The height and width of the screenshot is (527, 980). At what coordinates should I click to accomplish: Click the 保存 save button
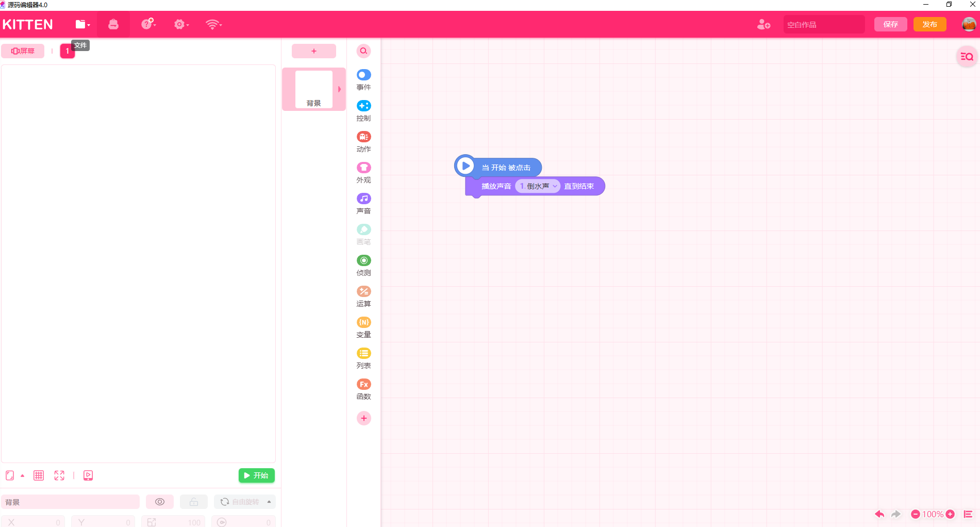[x=890, y=24]
